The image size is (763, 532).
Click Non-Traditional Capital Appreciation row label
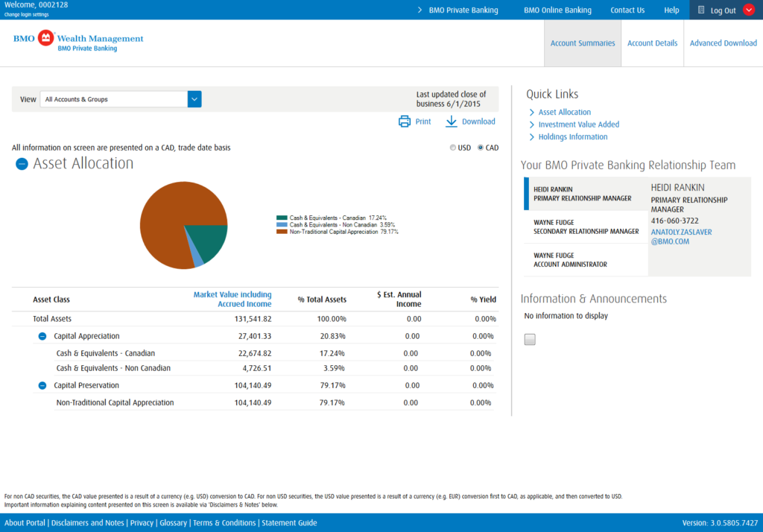pyautogui.click(x=115, y=402)
